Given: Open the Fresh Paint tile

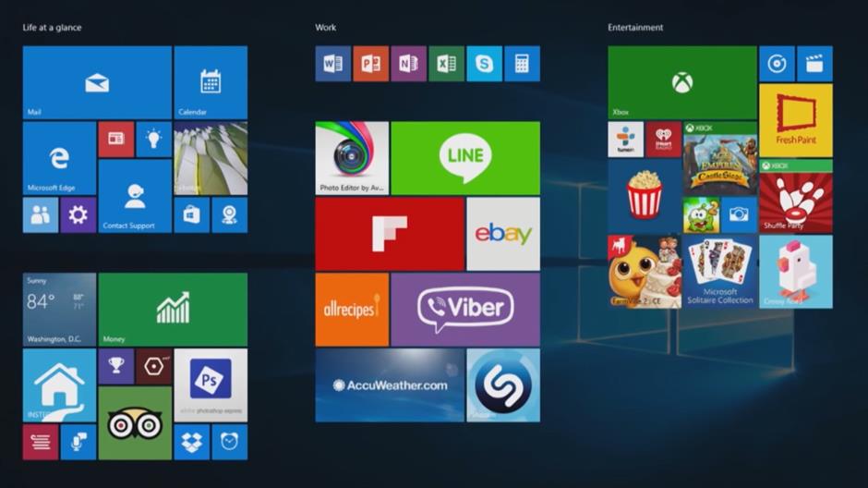Looking at the screenshot, I should coord(796,120).
